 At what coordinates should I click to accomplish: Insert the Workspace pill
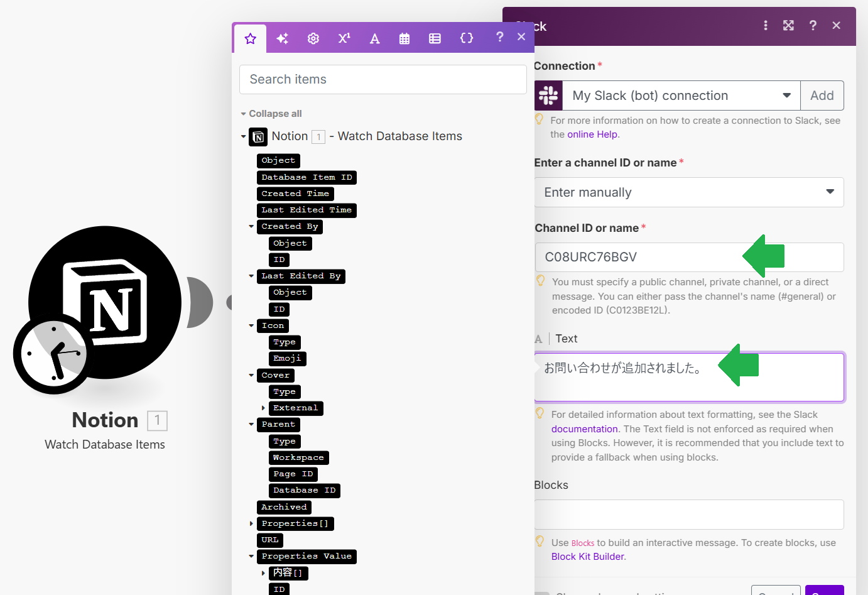(298, 457)
